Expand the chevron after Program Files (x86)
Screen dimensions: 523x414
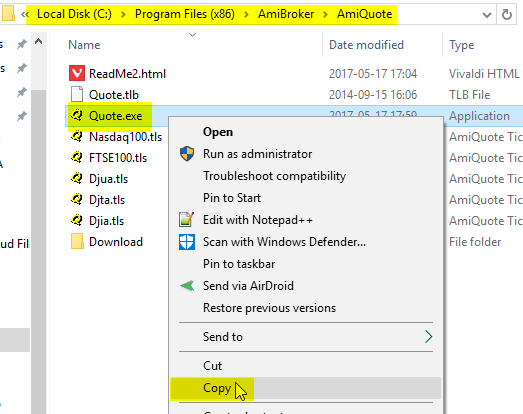(246, 14)
